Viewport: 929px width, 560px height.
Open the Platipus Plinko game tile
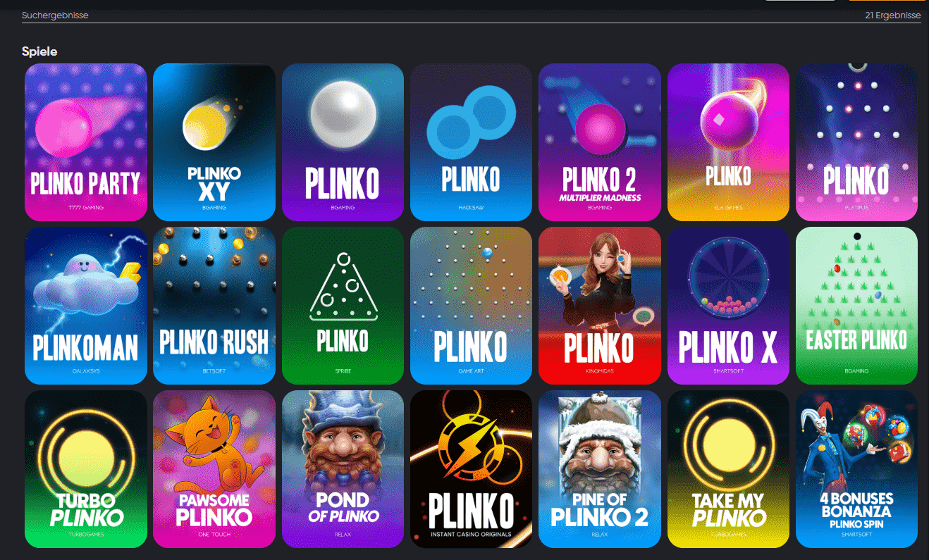point(857,142)
